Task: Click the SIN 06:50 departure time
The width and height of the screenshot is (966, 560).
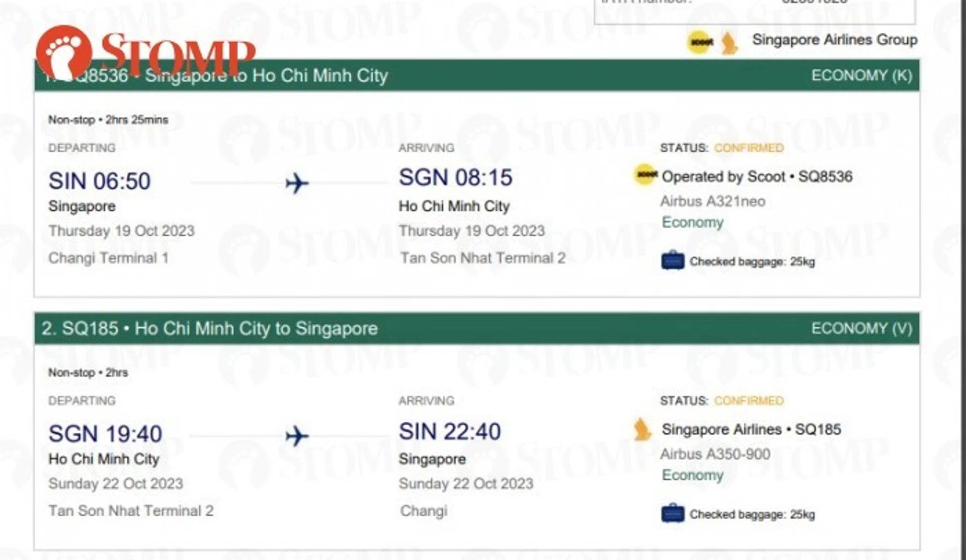Action: [x=100, y=181]
